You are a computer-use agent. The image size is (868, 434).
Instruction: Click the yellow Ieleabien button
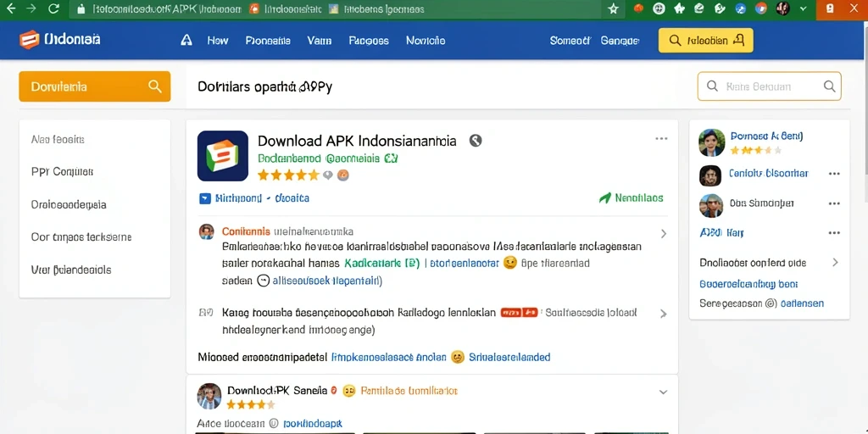point(706,41)
